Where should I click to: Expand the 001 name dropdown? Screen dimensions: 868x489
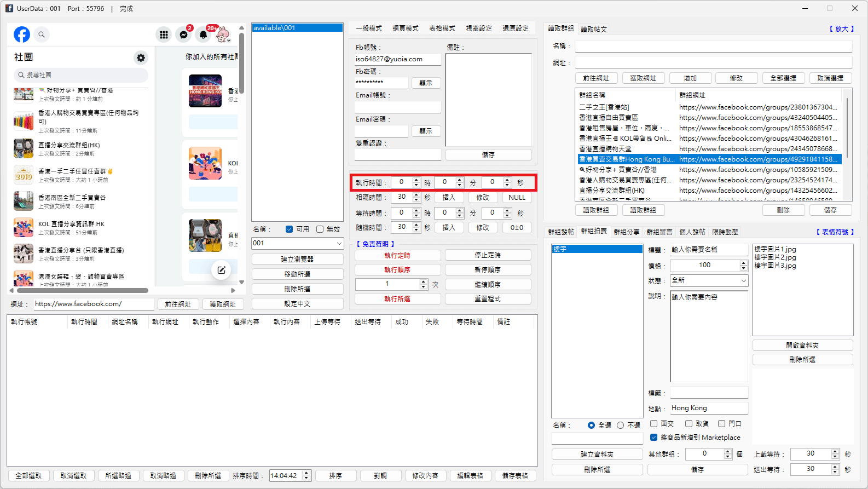click(x=339, y=243)
